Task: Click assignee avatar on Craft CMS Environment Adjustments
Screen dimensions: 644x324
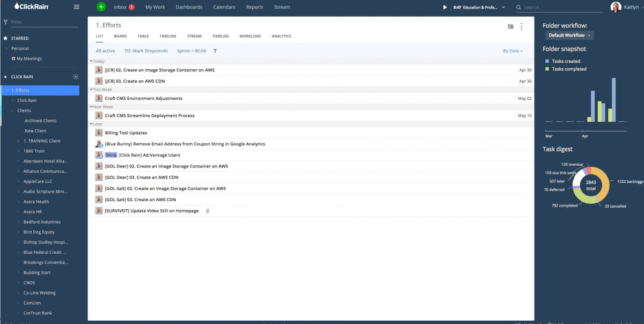Action: coord(99,98)
